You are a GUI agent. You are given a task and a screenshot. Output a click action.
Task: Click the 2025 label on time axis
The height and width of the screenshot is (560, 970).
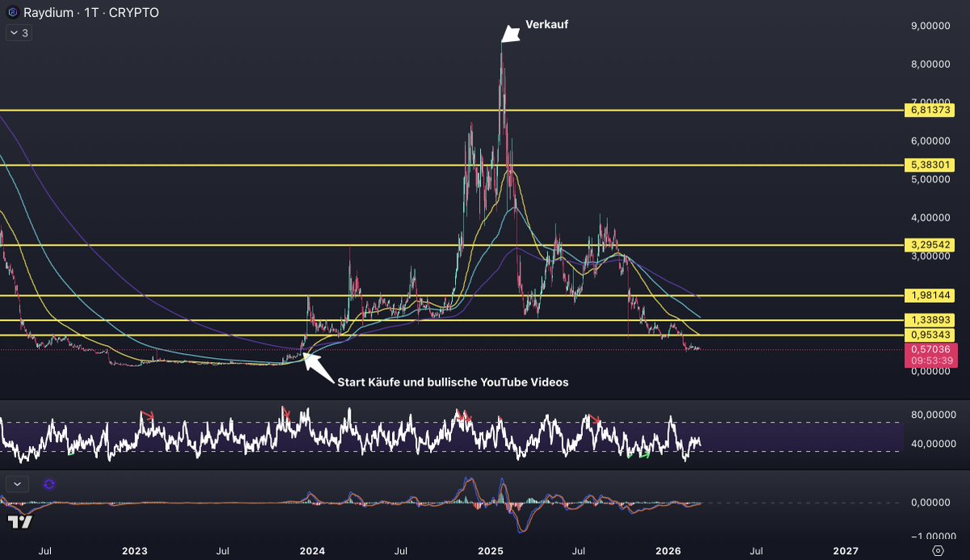tap(491, 550)
